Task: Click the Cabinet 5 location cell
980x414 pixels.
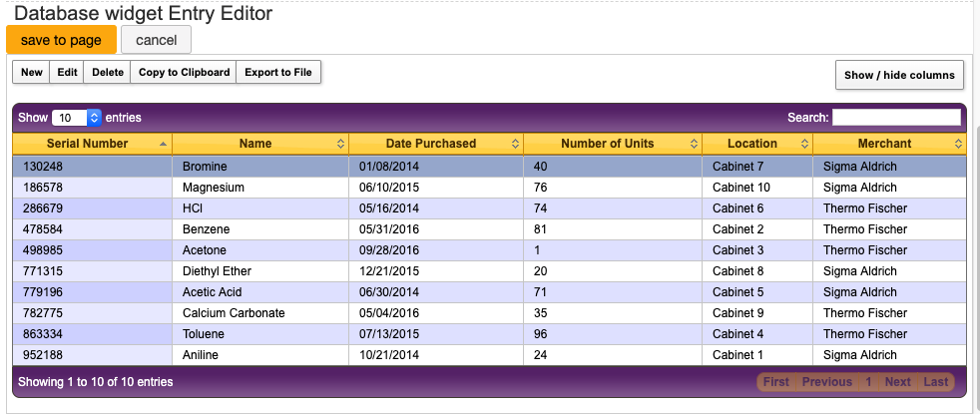Action: 757,292
